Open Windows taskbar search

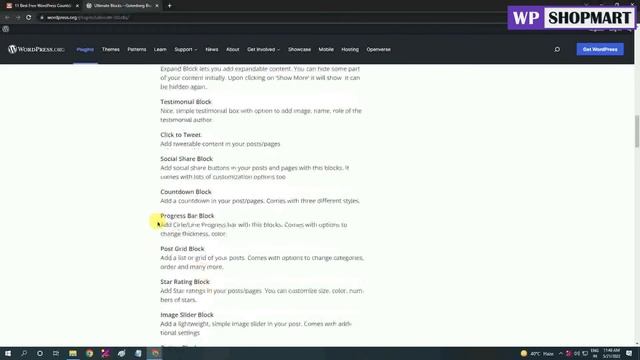24,353
